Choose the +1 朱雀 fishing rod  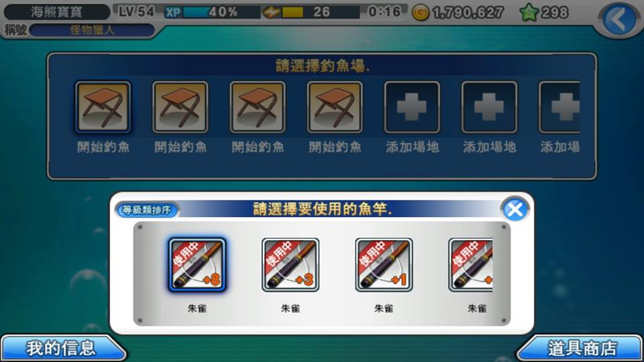[x=384, y=265]
